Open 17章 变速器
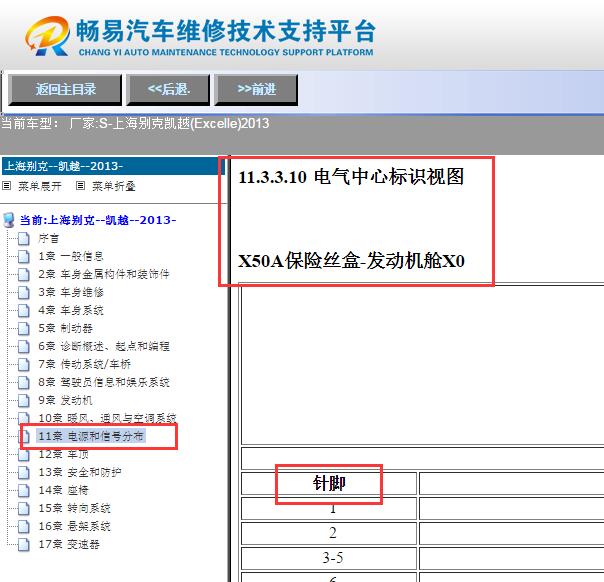Viewport: 604px width, 582px height. (x=69, y=544)
